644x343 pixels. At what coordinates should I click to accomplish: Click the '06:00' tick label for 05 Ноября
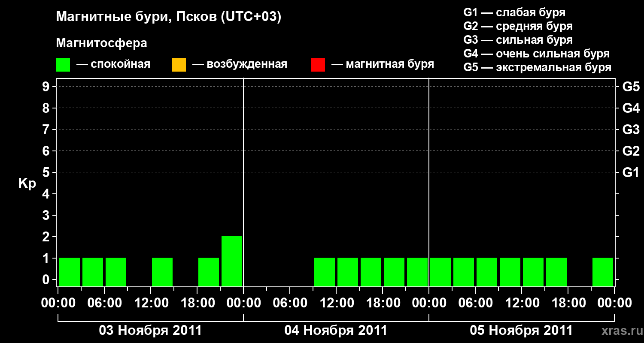[475, 303]
